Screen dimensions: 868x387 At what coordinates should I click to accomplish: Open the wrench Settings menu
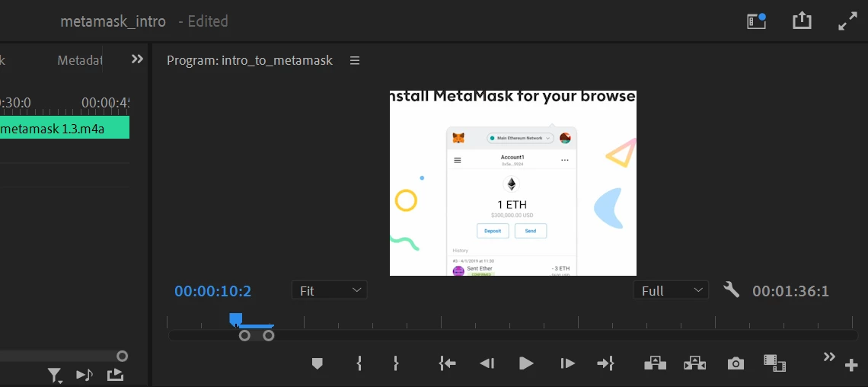[731, 289]
